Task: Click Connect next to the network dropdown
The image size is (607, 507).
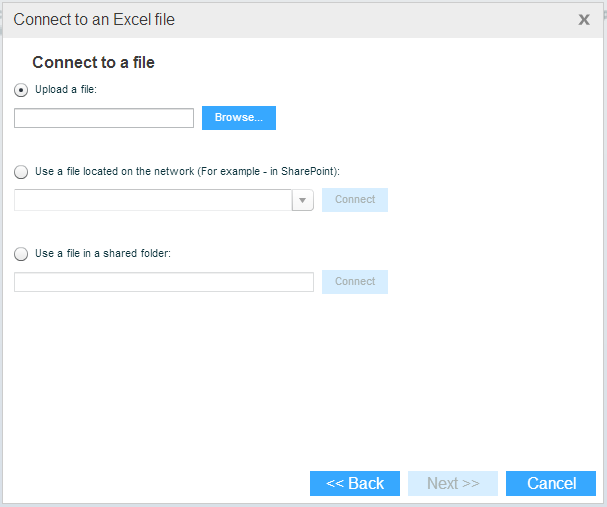Action: click(355, 200)
